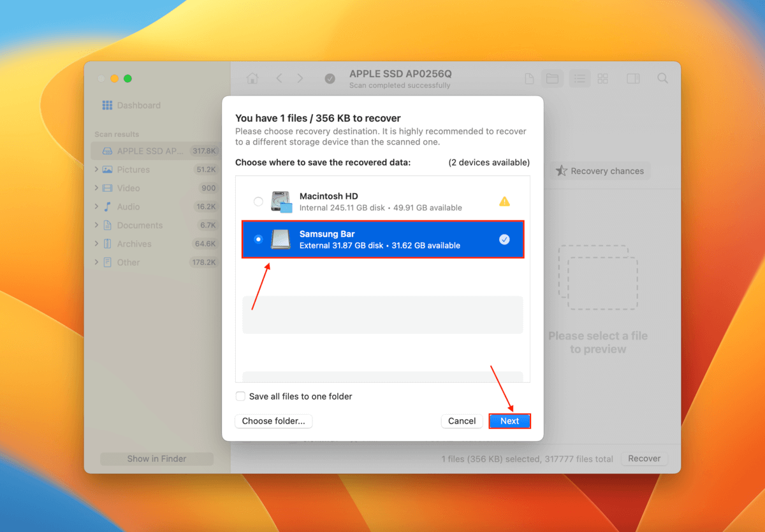The height and width of the screenshot is (532, 765).
Task: Open search with magnifier icon
Action: coord(663,78)
